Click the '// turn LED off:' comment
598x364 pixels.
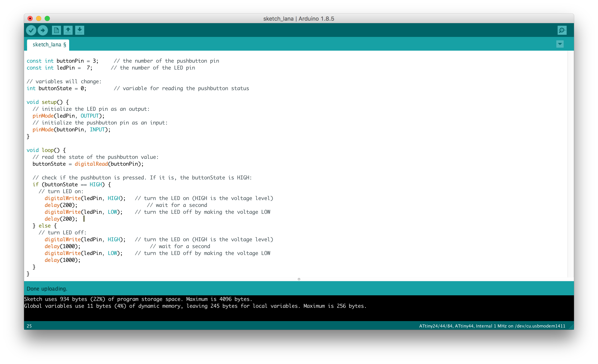[x=62, y=233]
